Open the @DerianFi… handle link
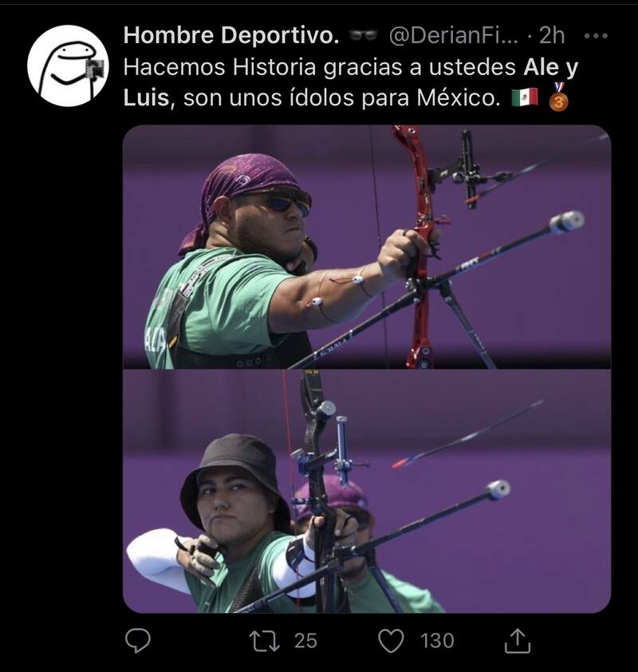Viewport: 638px width, 672px height. pos(455,36)
